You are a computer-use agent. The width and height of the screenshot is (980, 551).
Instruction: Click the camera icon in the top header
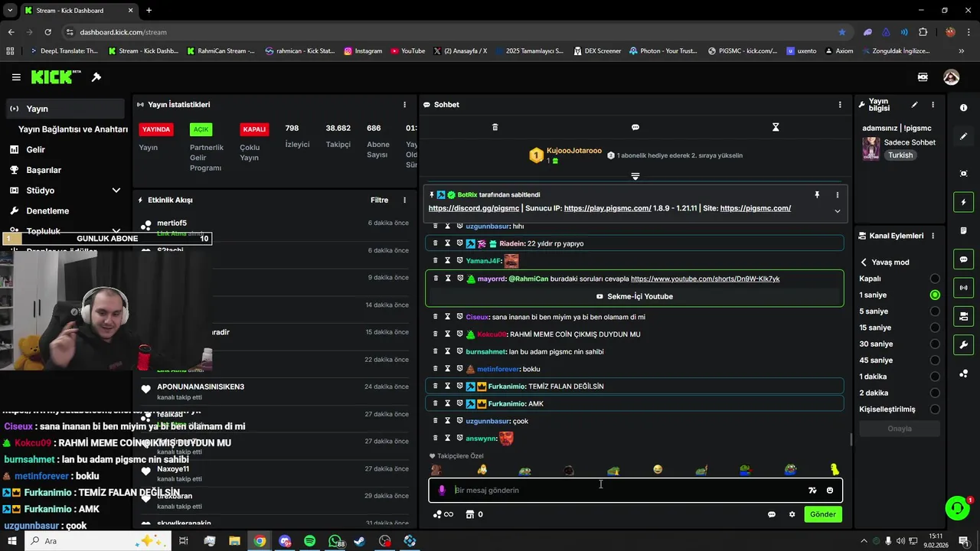click(923, 77)
